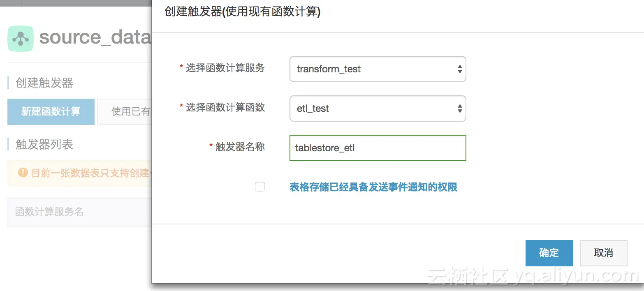Click the orange 目前一张数据表只支持创建 notice text
The image size is (644, 291).
pos(90,173)
